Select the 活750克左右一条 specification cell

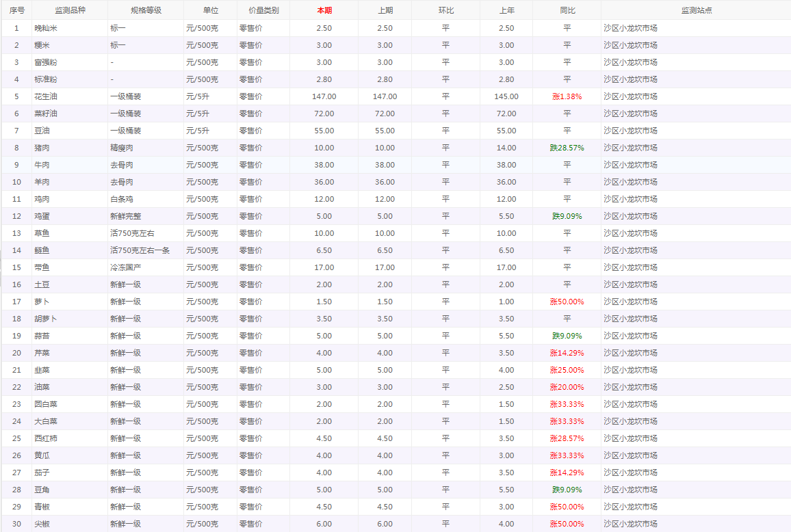click(140, 250)
